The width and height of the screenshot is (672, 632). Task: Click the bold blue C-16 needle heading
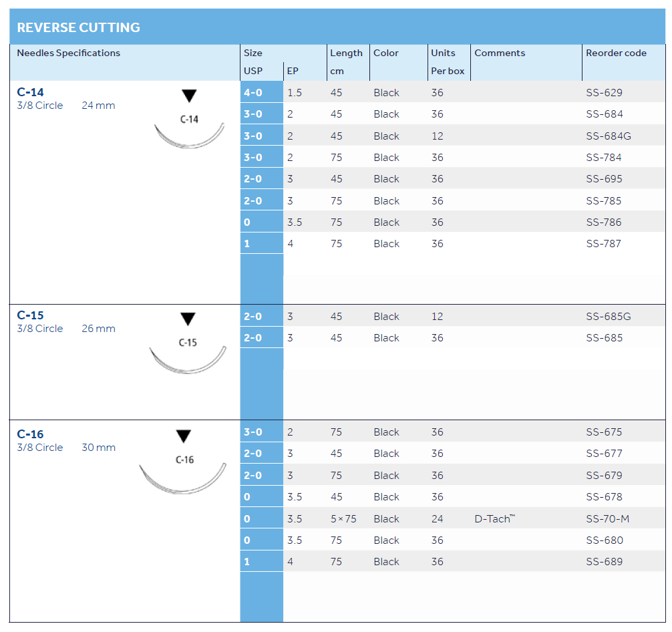(x=31, y=434)
